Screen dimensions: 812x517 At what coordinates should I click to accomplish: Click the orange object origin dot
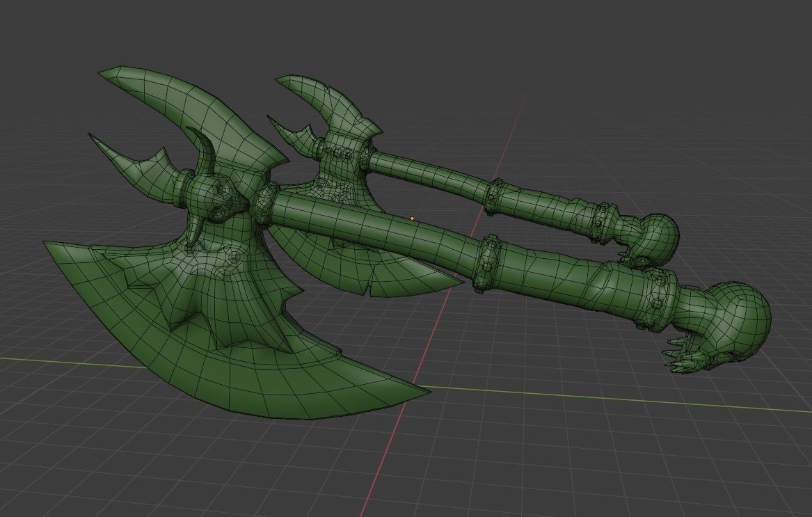pos(412,218)
